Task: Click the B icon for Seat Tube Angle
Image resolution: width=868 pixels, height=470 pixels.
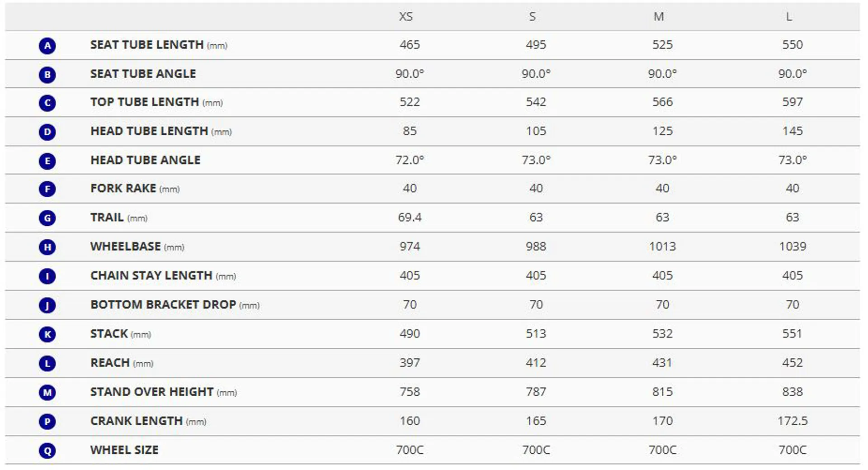Action: point(47,75)
